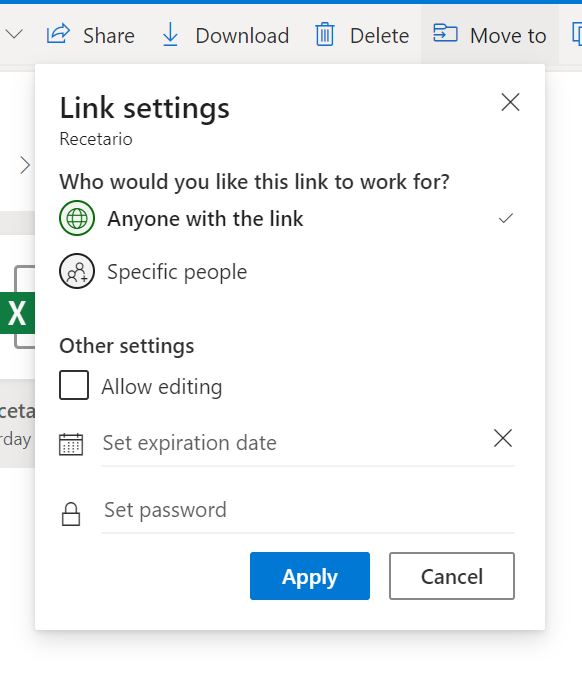Open the Download command in toolbar
This screenshot has width=582, height=683.
click(225, 35)
